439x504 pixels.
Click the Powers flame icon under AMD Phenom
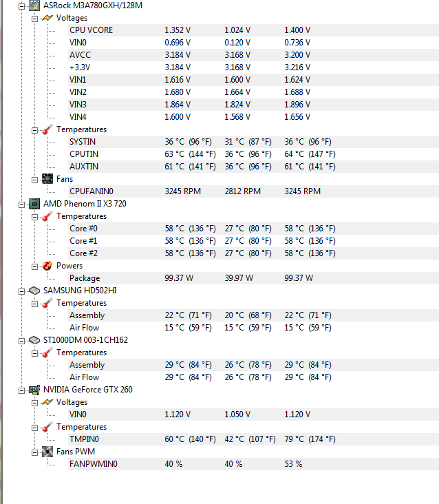pyautogui.click(x=47, y=266)
